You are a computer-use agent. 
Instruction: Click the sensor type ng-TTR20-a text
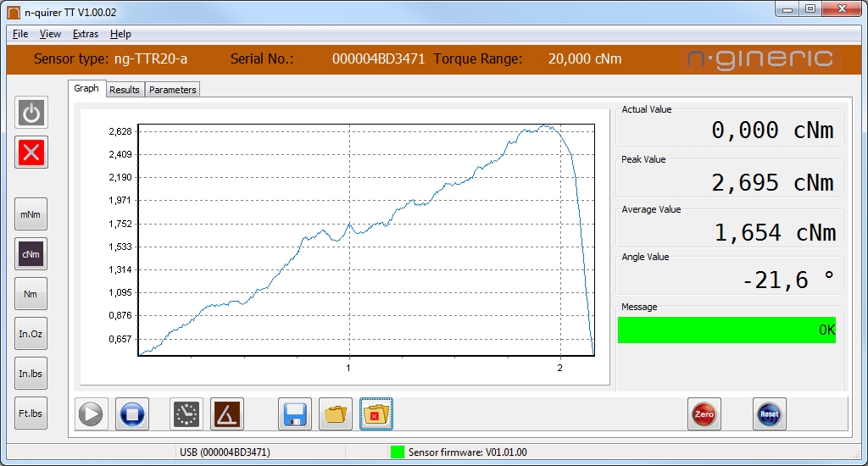tap(151, 58)
